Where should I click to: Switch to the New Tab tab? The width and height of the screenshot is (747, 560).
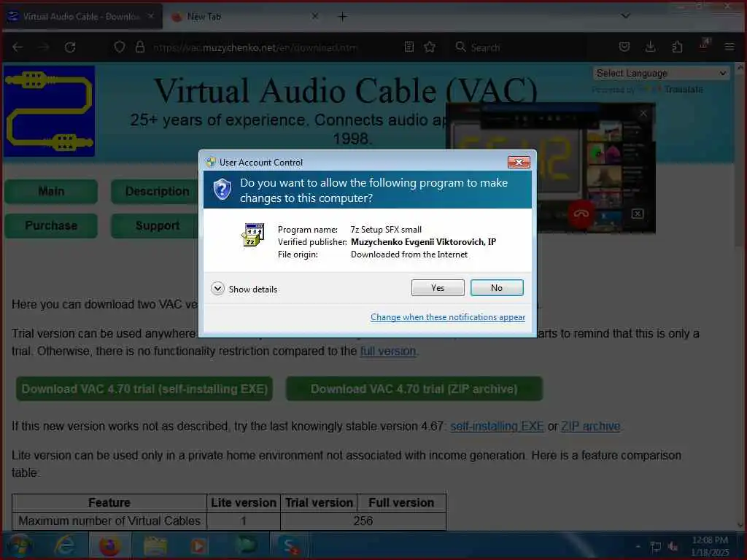[243, 17]
